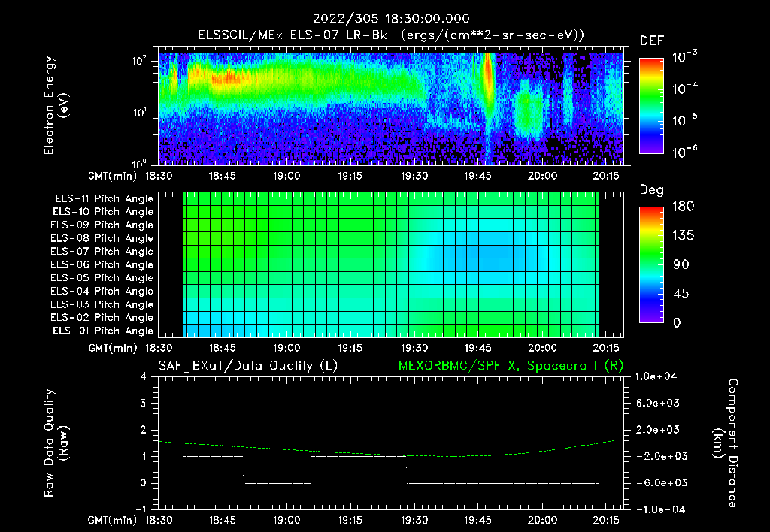Viewport: 770px width, 532px height.
Task: Select the ELS-07 Pitch Angle row label
Action: click(x=102, y=251)
